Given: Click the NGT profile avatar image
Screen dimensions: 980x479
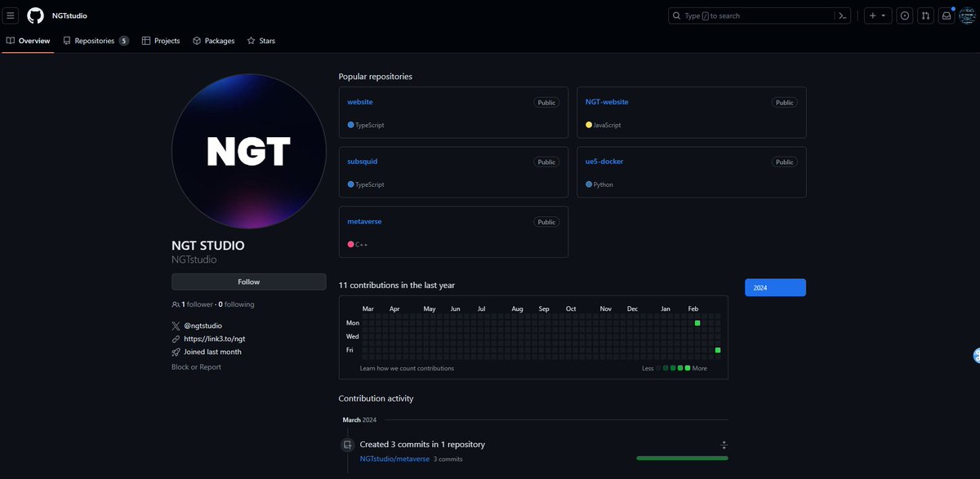Looking at the screenshot, I should (249, 151).
